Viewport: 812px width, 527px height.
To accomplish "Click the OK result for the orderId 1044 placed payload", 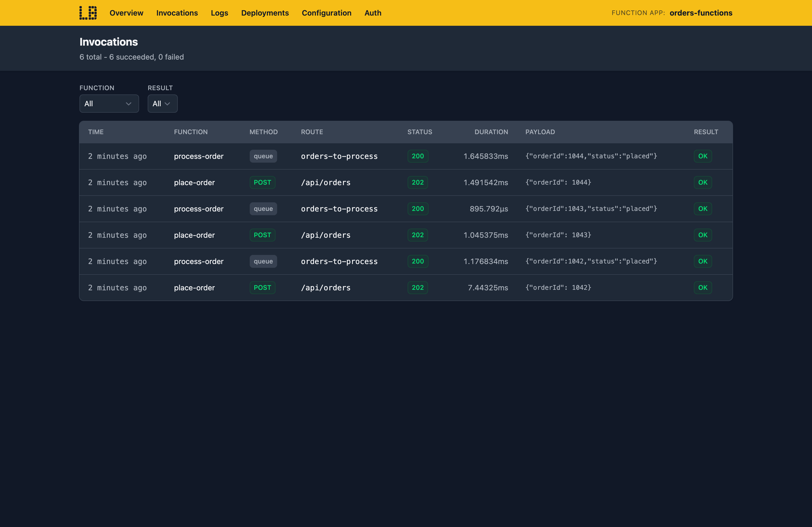I will coord(703,156).
